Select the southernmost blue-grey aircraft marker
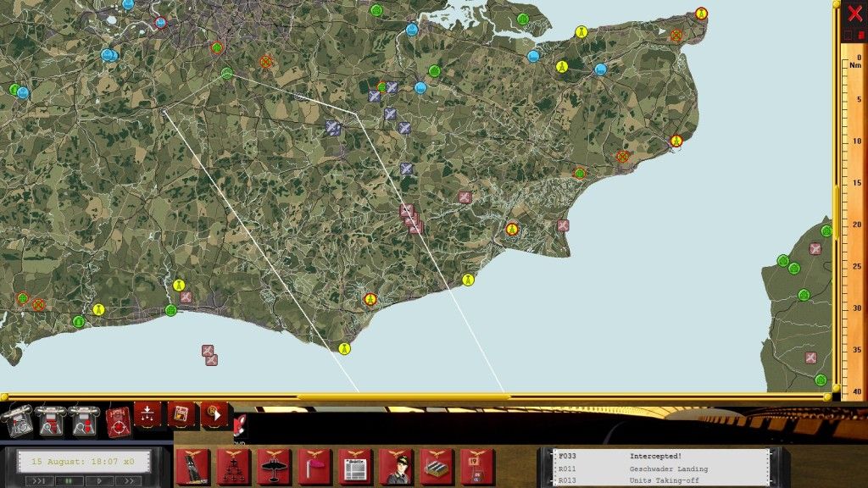The width and height of the screenshot is (868, 488). point(406,169)
